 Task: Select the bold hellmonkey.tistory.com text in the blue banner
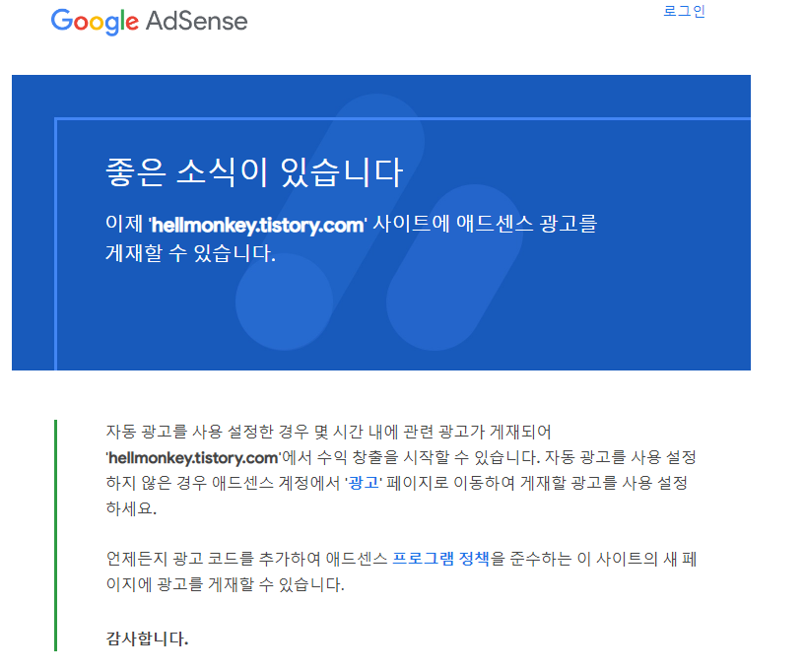click(258, 225)
